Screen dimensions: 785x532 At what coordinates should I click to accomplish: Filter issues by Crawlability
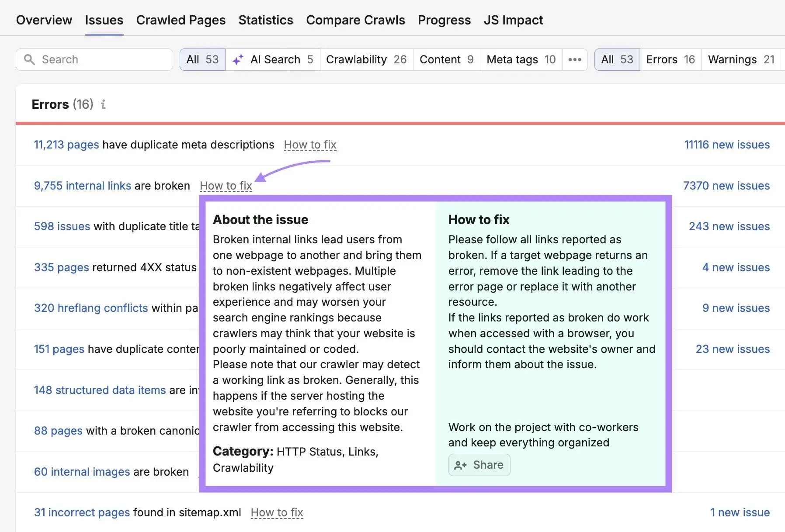point(366,59)
